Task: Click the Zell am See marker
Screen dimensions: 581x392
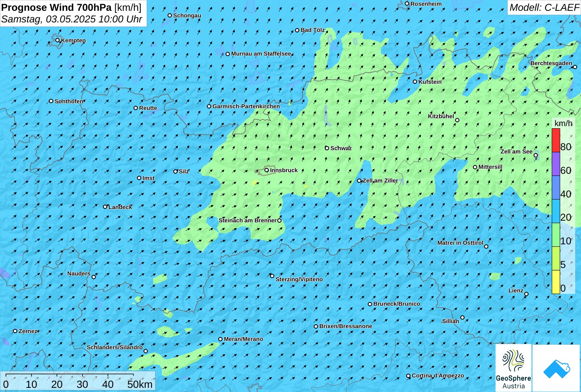Action: tap(536, 156)
